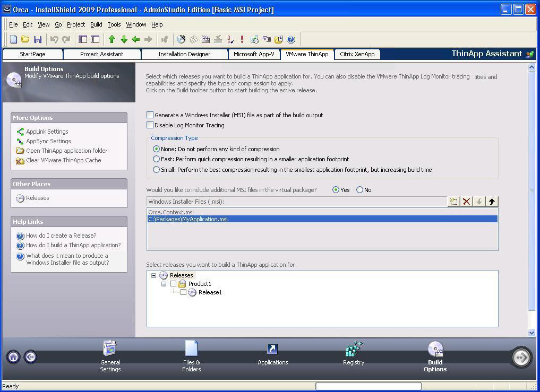
Task: Select the Fast compression option
Action: pos(156,159)
